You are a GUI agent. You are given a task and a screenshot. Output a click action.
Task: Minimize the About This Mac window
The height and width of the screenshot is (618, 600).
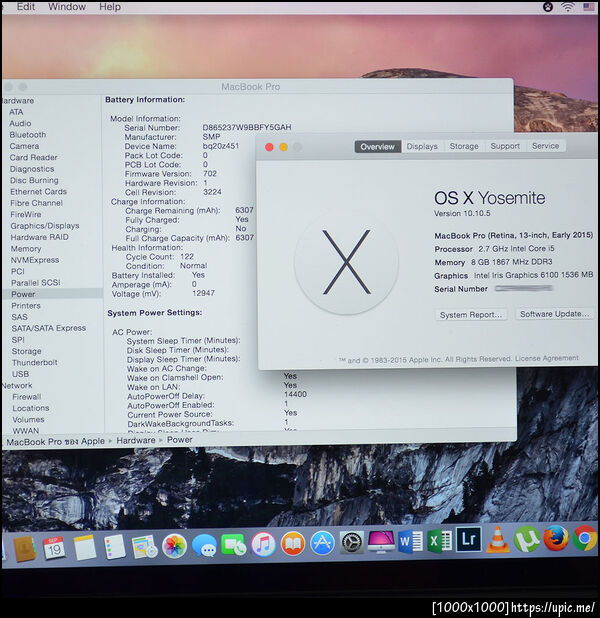(x=283, y=147)
